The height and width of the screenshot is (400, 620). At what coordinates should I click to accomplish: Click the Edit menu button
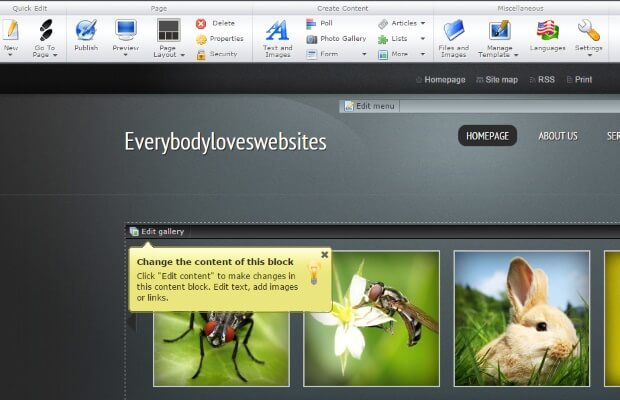(x=370, y=106)
